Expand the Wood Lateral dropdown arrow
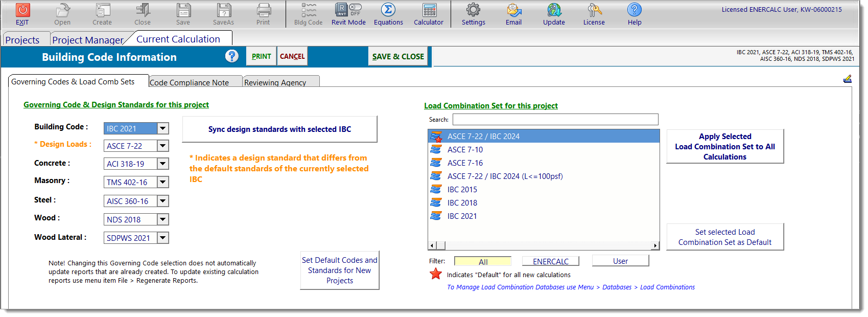The height and width of the screenshot is (317, 868). [163, 238]
